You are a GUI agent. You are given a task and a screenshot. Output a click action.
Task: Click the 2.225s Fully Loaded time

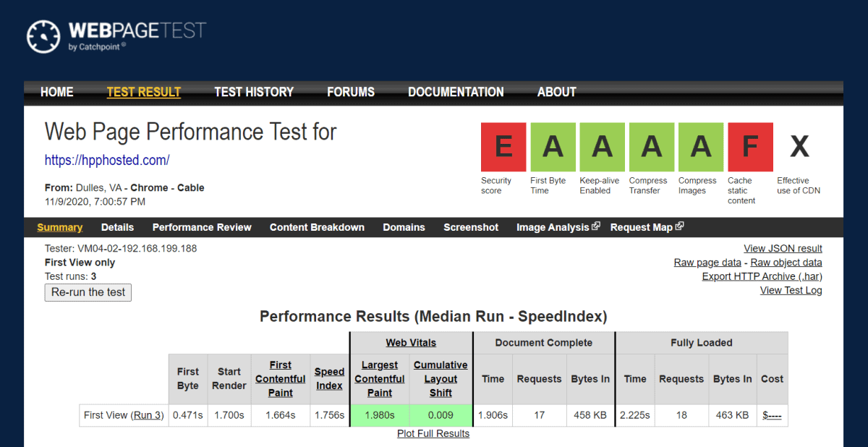(x=635, y=415)
